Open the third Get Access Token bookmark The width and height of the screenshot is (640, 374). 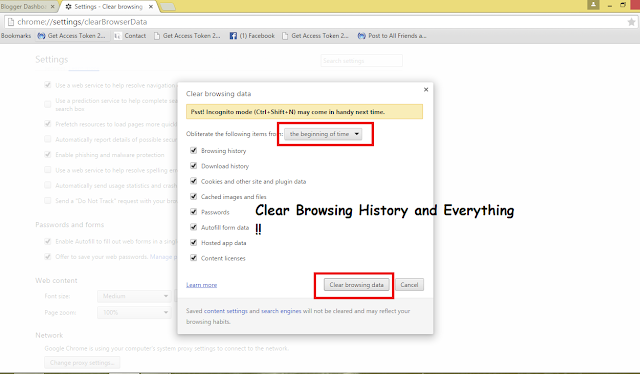(x=316, y=36)
